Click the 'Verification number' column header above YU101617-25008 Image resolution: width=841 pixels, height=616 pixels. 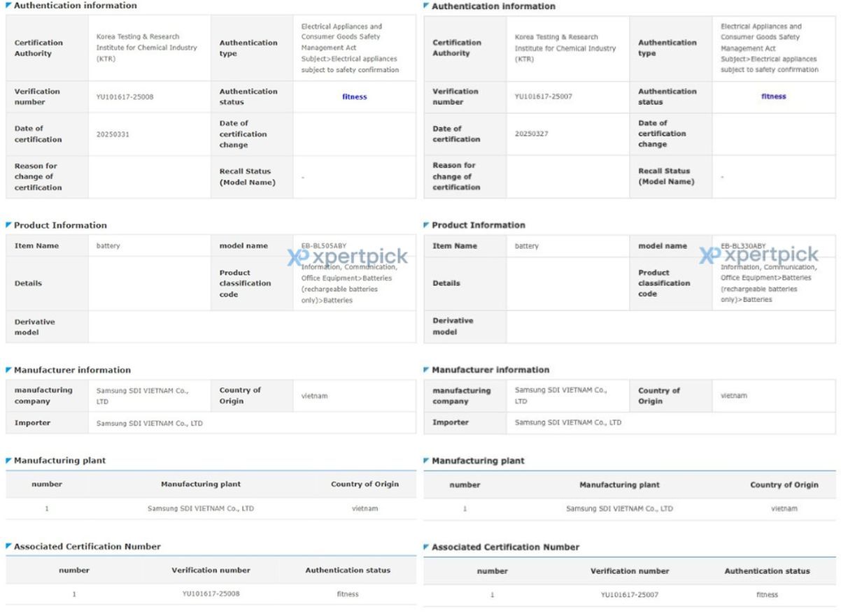click(x=211, y=571)
